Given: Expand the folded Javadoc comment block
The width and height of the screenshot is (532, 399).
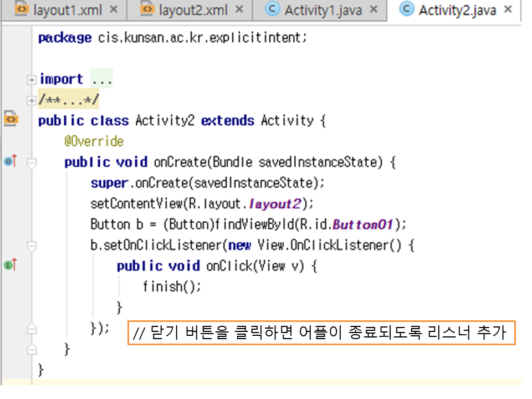Looking at the screenshot, I should pos(32,100).
